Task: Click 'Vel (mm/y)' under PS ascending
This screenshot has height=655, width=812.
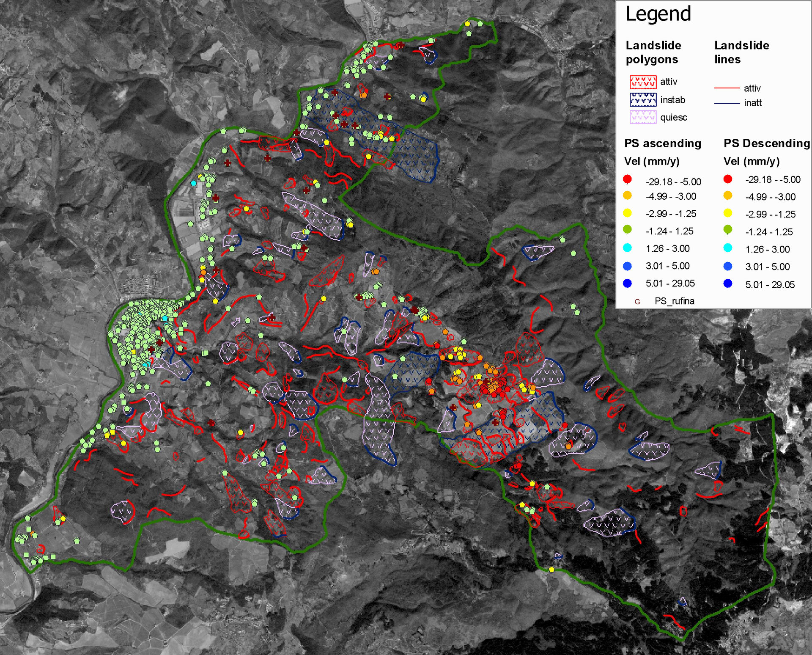Action: [x=652, y=161]
